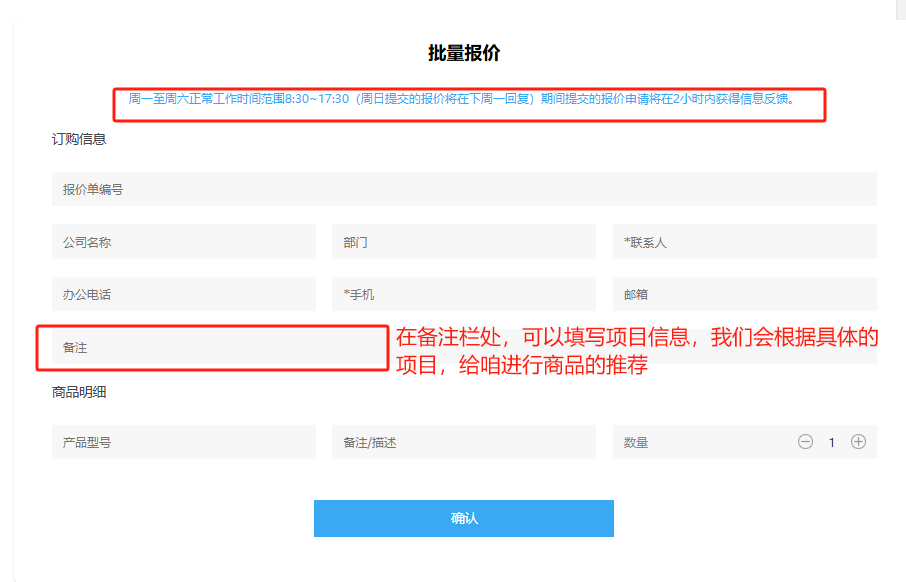Click the quantity value 1
906x582 pixels.
831,443
